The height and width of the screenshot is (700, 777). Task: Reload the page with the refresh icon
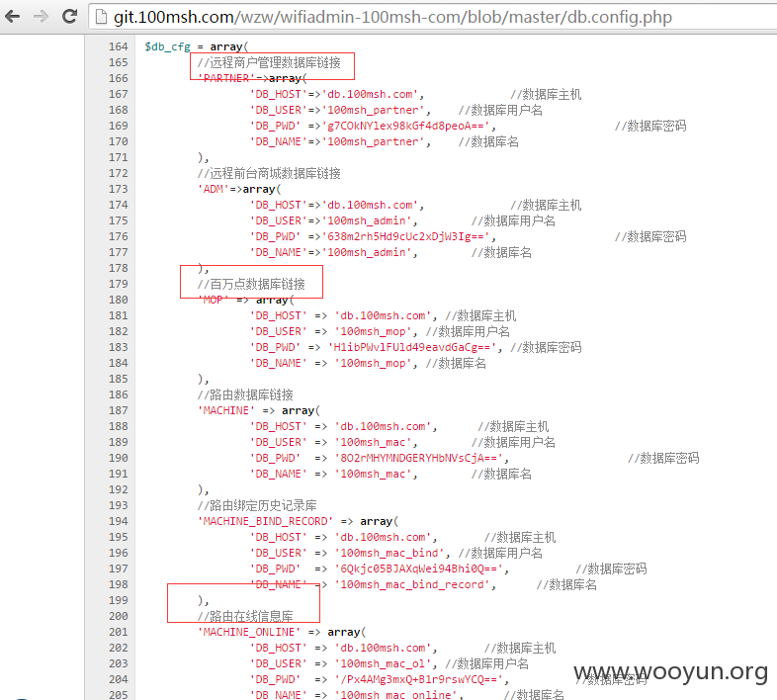[69, 17]
